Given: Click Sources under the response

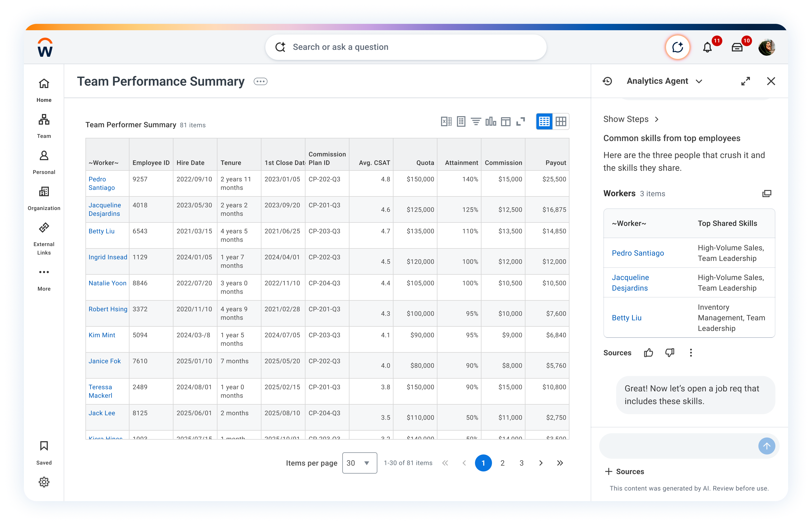Looking at the screenshot, I should coord(617,352).
